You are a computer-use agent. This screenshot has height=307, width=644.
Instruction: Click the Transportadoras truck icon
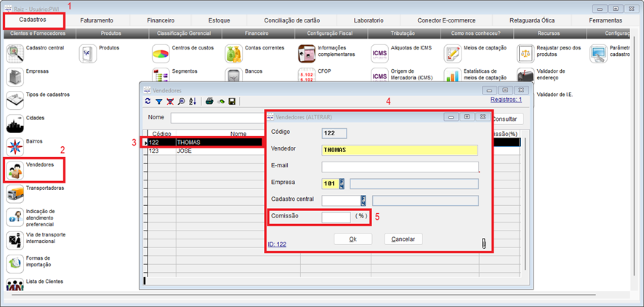click(15, 193)
